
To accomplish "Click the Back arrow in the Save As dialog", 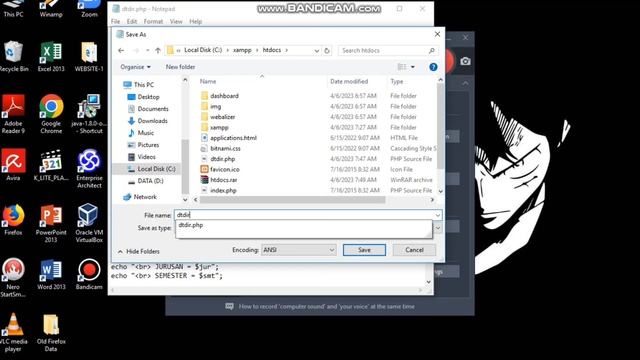I will click(121, 50).
